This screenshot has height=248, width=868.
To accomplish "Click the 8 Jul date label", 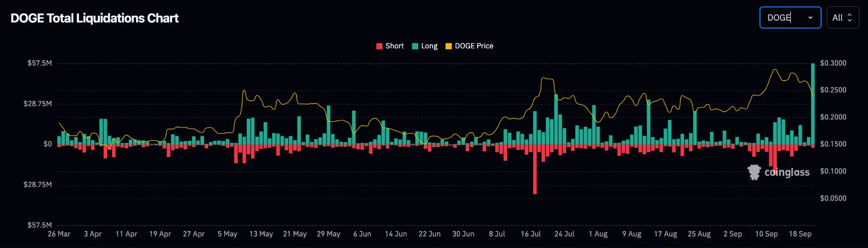I will [497, 234].
